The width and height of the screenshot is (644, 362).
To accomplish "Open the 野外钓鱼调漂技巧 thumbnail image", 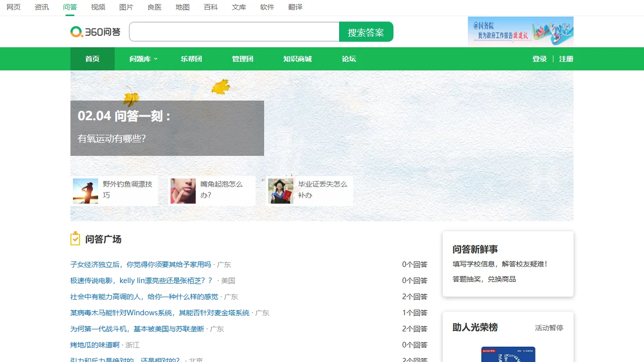I will (x=86, y=191).
